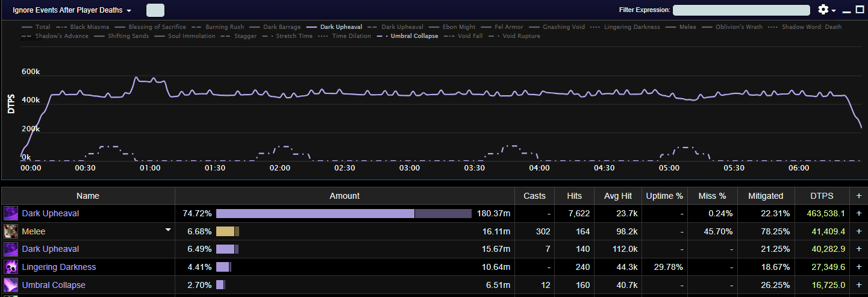Click the 29.78% uptime value
The height and width of the screenshot is (297, 868).
point(669,267)
